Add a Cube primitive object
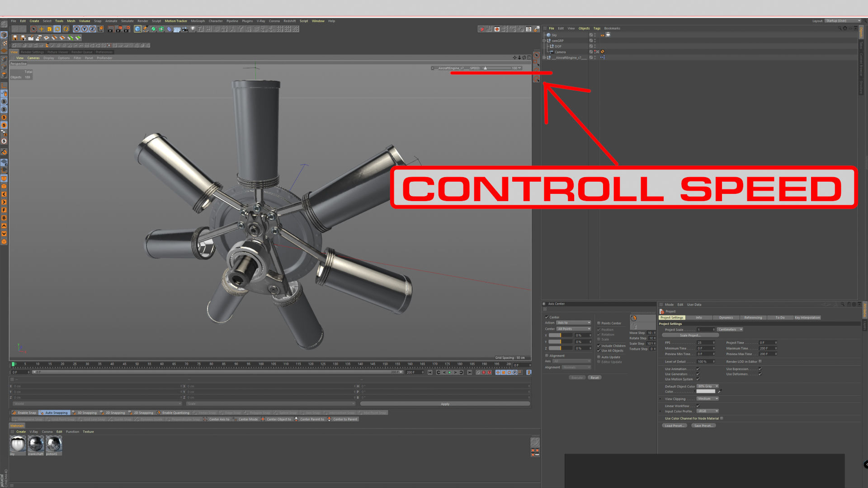Viewport: 868px width, 488px height. (x=137, y=29)
